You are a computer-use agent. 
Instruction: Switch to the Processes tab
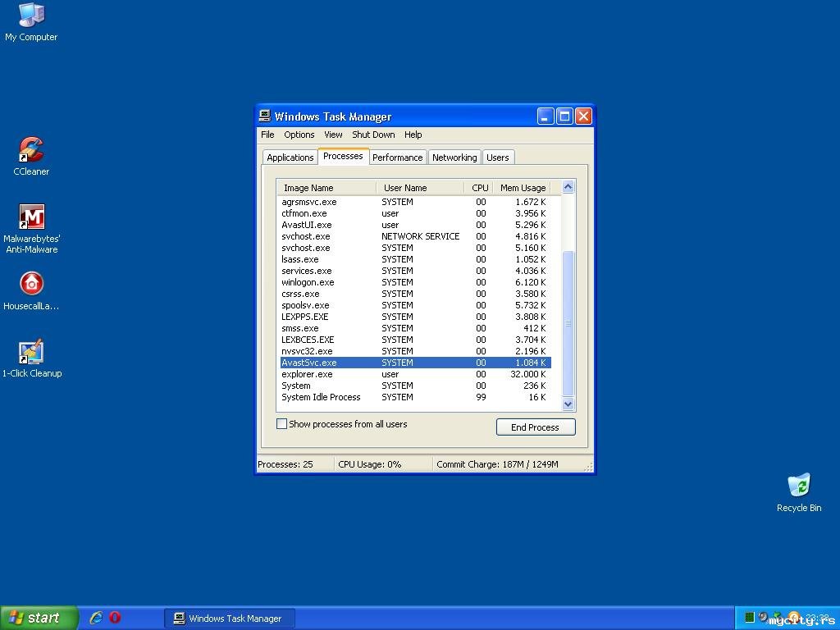pyautogui.click(x=343, y=156)
